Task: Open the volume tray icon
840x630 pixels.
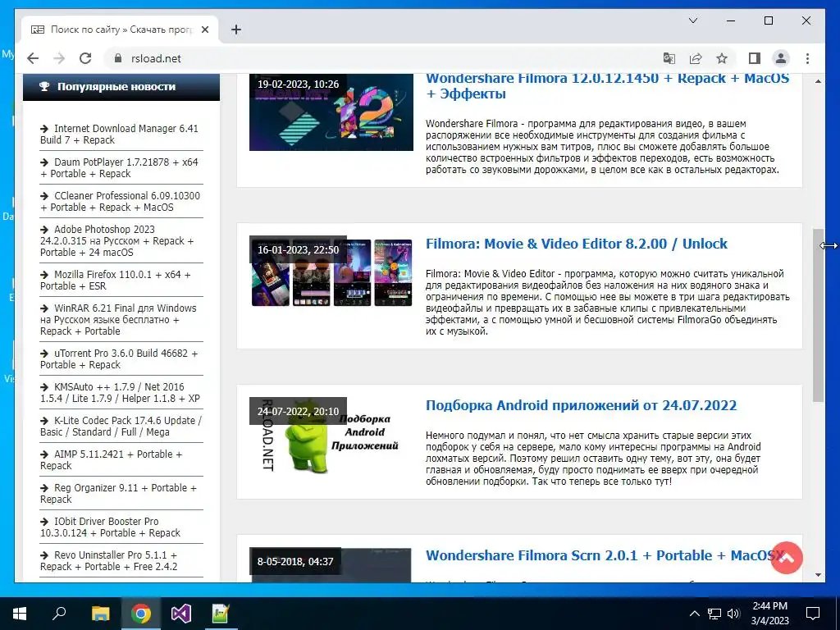Action: coord(733,614)
